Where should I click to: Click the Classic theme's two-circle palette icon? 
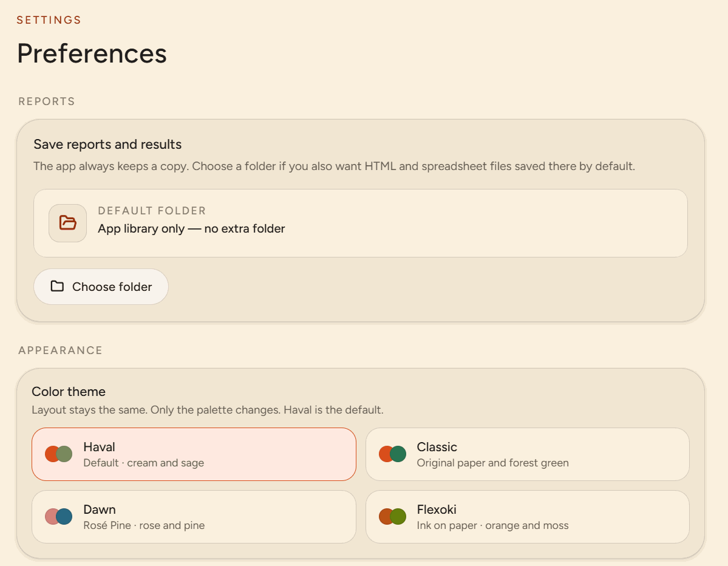tap(392, 454)
